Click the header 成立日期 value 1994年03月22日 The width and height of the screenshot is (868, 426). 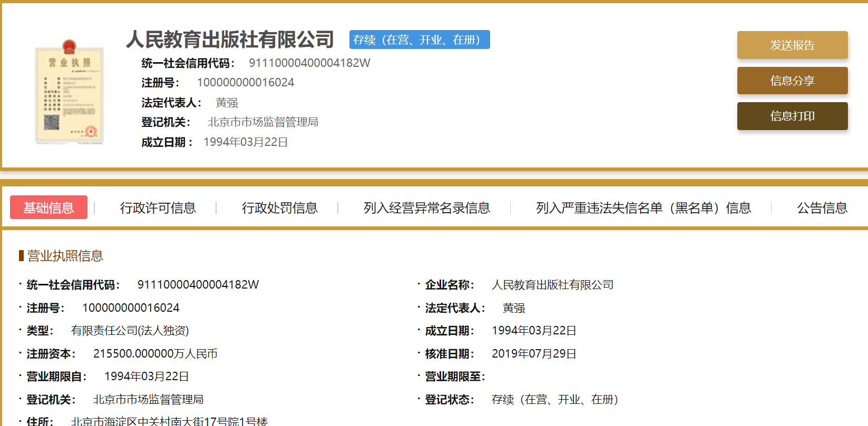tap(246, 142)
